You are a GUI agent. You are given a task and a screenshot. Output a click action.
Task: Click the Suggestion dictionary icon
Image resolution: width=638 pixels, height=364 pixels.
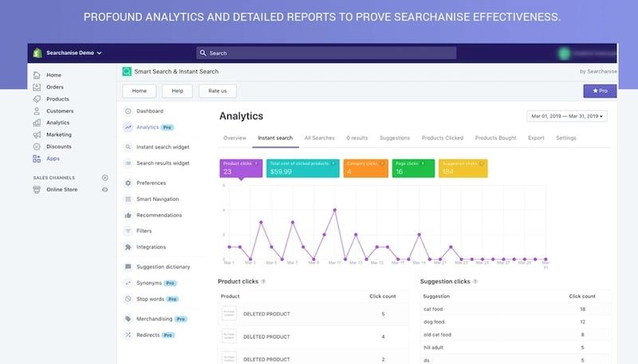click(128, 267)
